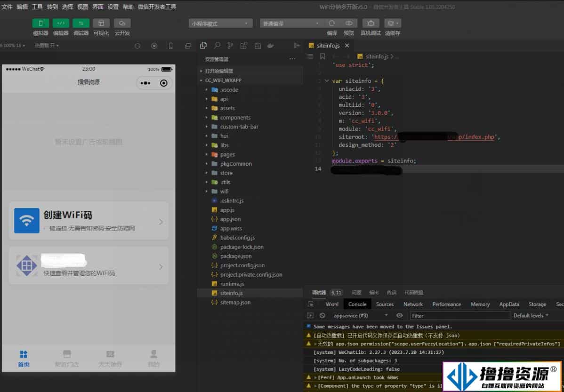The width and height of the screenshot is (564, 392).
Task: Click the capsule close circle icon
Action: (x=164, y=83)
